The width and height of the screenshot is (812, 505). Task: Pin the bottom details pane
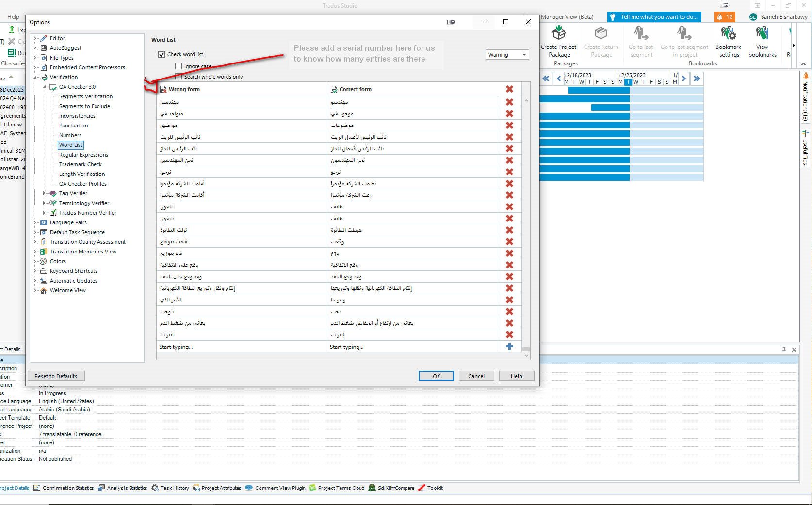(784, 350)
